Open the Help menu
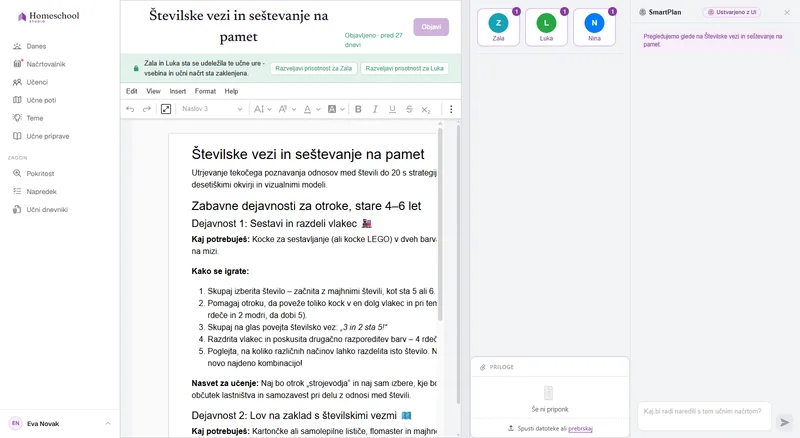The width and height of the screenshot is (800, 438). [231, 91]
